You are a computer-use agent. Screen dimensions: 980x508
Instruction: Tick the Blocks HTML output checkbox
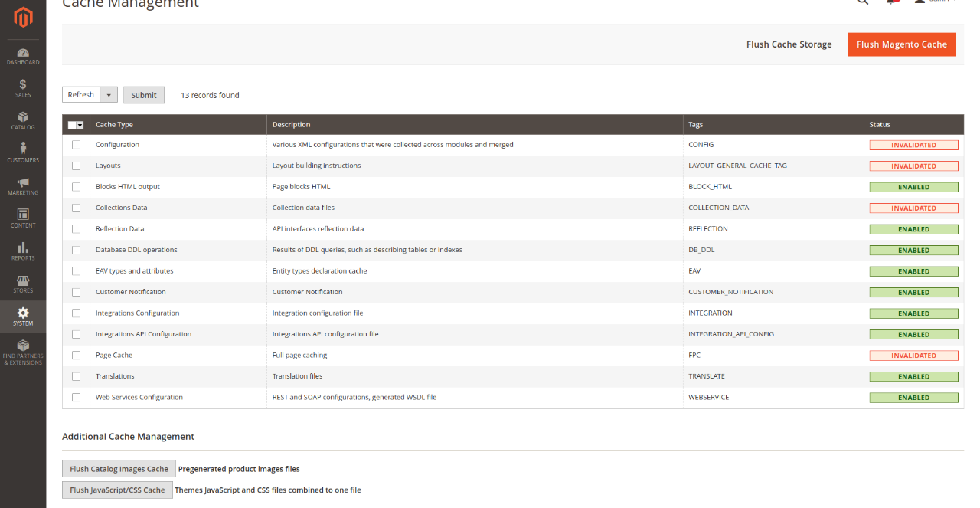pos(76,187)
